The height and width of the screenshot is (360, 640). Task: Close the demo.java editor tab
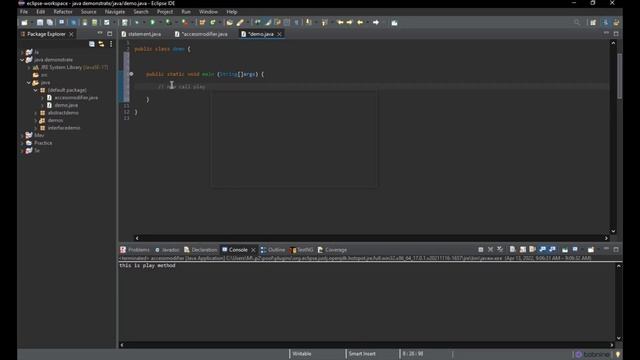[279, 34]
